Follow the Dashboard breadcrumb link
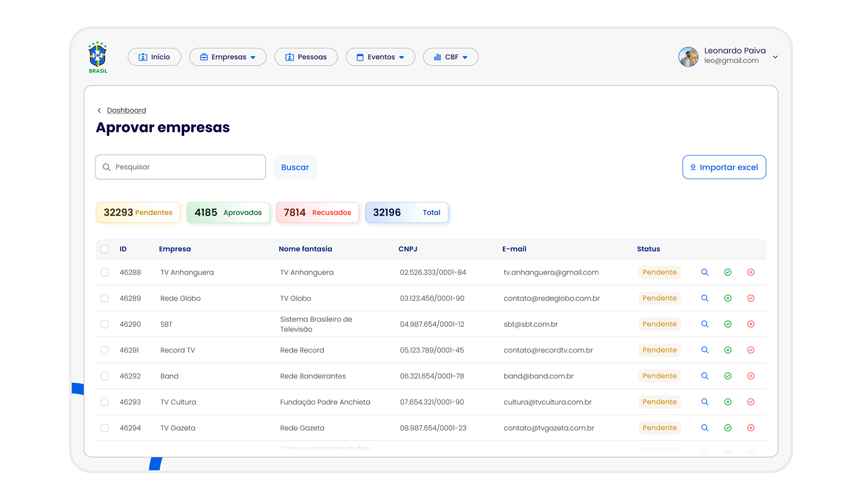Image resolution: width=862 pixels, height=504 pixels. tap(126, 110)
